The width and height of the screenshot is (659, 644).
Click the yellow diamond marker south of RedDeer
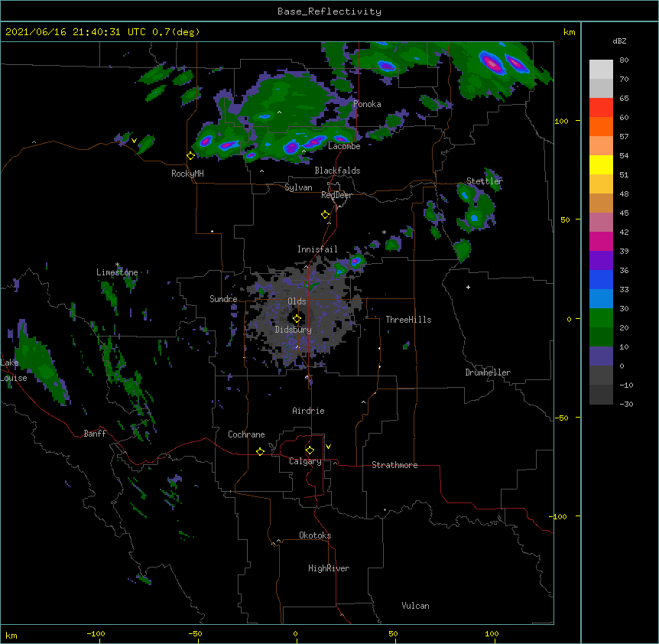(326, 215)
